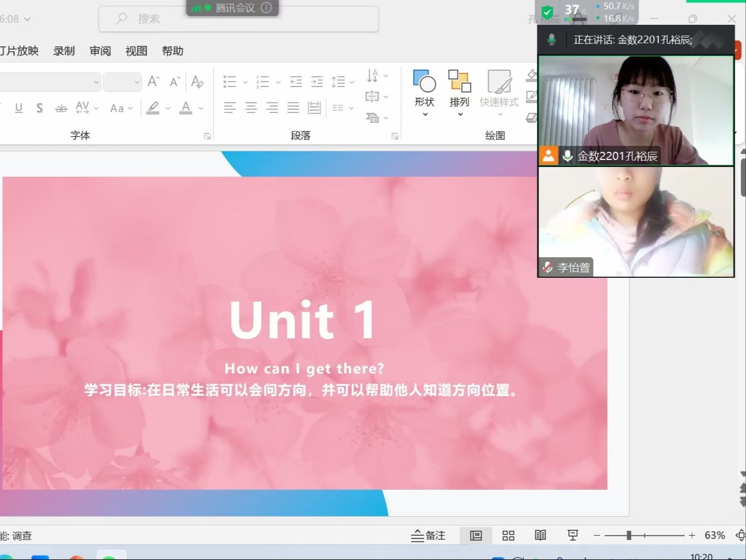This screenshot has width=746, height=560.
Task: Center-align the paragraph text
Action: (x=251, y=108)
